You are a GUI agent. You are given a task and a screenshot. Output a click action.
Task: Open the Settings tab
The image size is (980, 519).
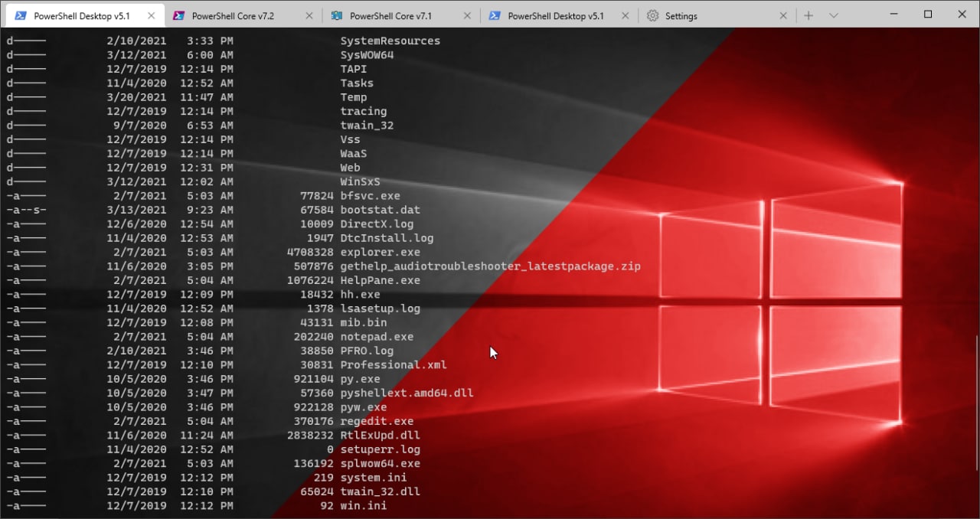[717, 15]
